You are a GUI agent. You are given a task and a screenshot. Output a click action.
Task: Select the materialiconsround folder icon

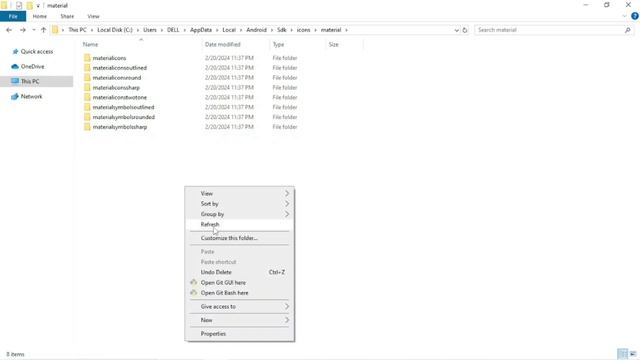pos(87,78)
